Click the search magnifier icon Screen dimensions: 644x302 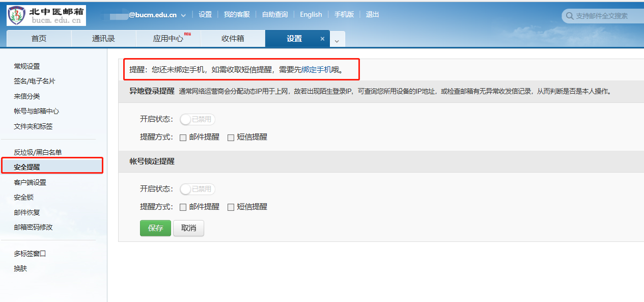[569, 16]
